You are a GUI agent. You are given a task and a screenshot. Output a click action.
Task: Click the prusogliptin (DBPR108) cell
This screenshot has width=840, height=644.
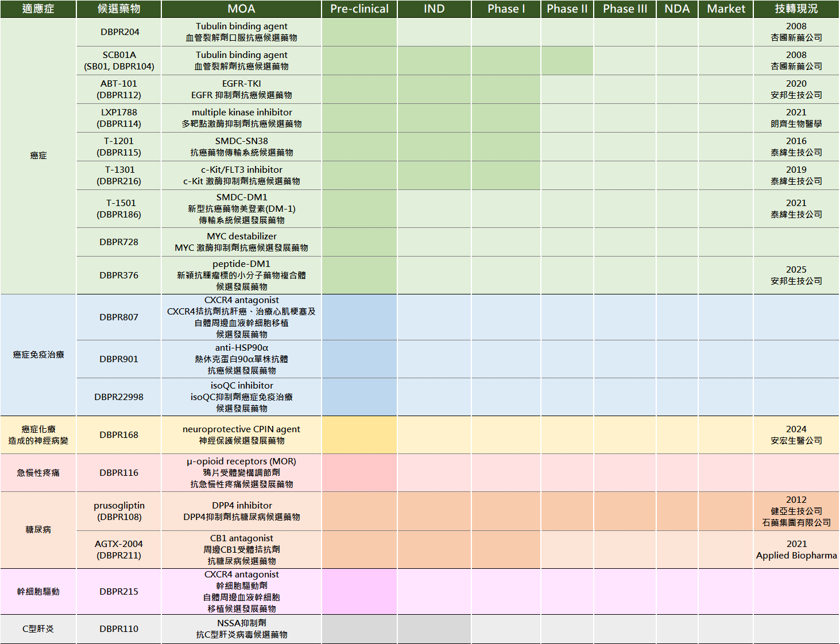tap(119, 511)
